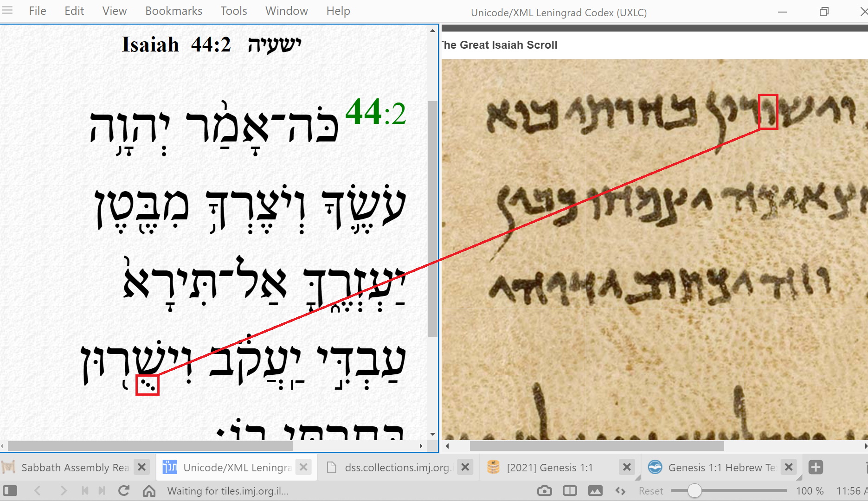Close the dss.collections.imj.org tab
The width and height of the screenshot is (868, 501).
click(x=465, y=467)
